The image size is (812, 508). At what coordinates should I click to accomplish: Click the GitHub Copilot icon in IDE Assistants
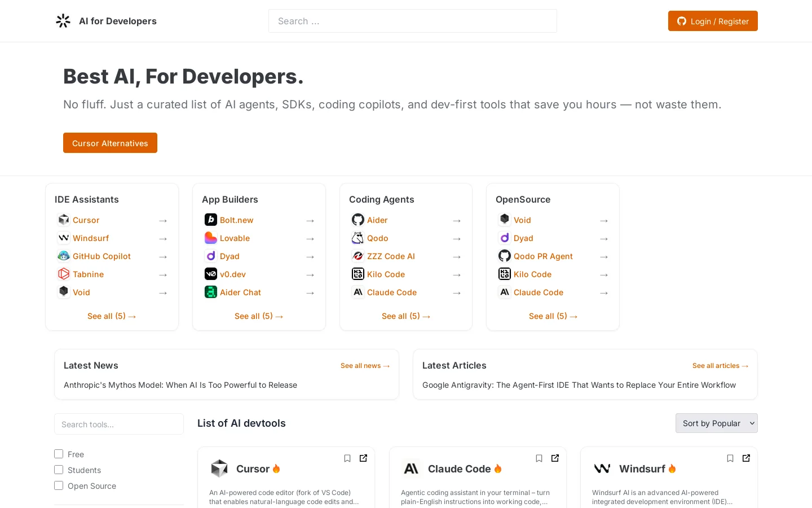(64, 256)
